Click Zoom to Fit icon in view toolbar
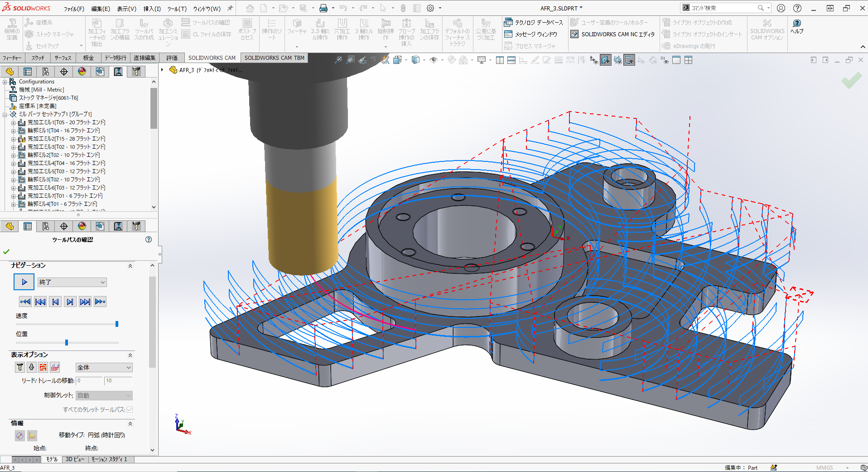Screen dimensions: 868x472 click(338, 60)
